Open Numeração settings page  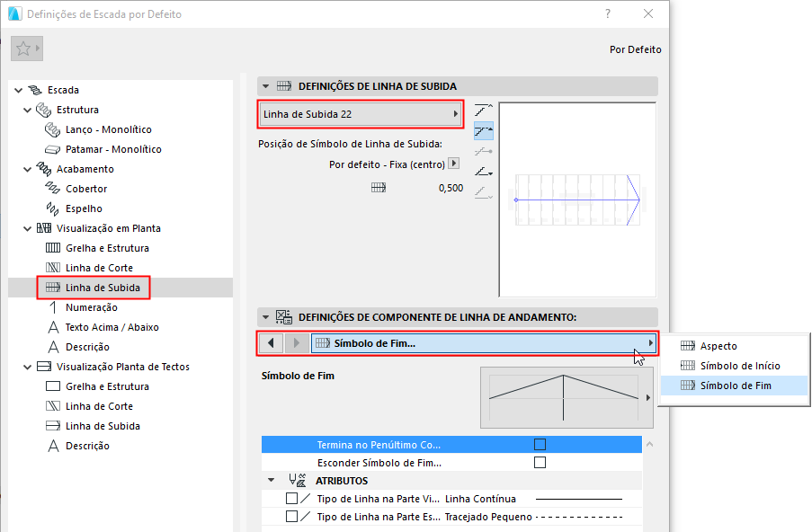coord(91,307)
